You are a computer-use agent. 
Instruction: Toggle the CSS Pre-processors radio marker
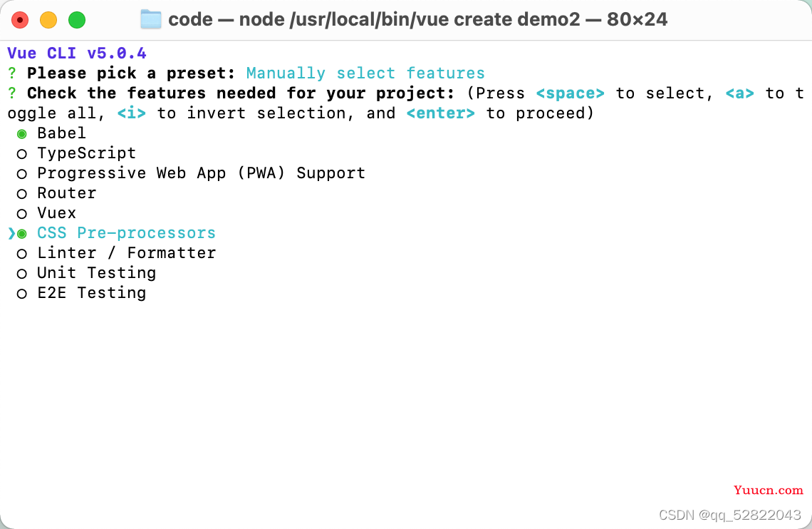22,234
